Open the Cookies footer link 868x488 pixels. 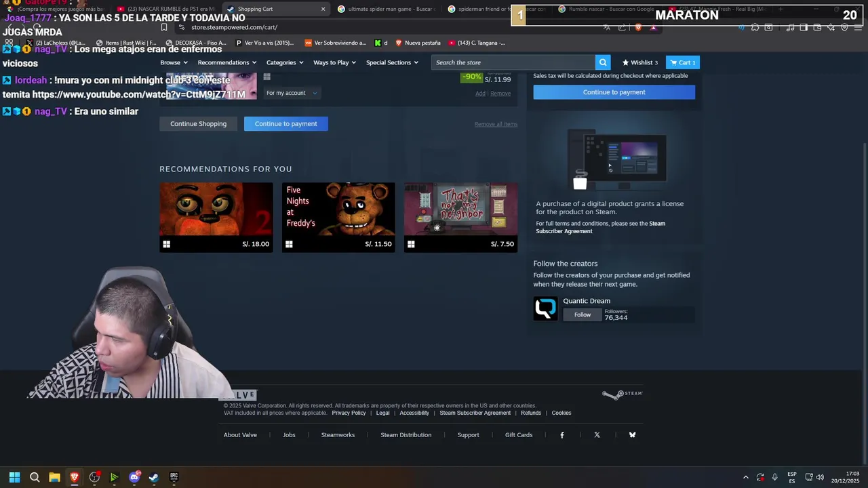click(561, 413)
